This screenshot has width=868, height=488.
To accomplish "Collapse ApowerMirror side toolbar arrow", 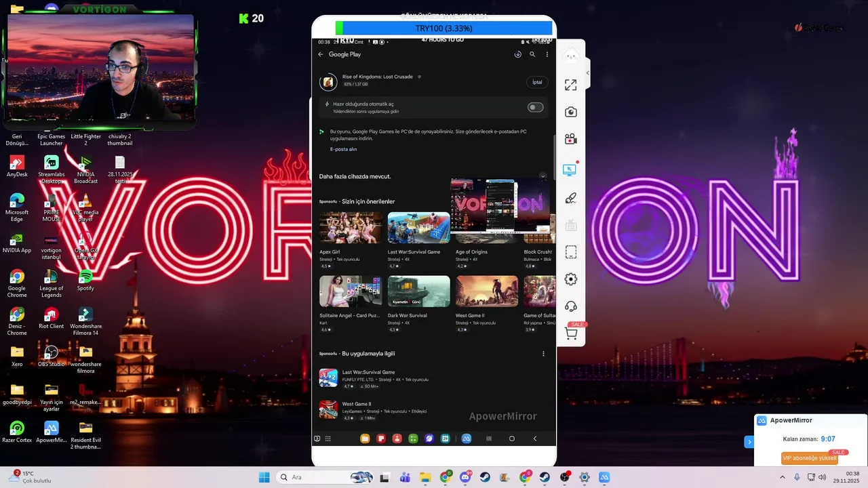I will [x=588, y=73].
